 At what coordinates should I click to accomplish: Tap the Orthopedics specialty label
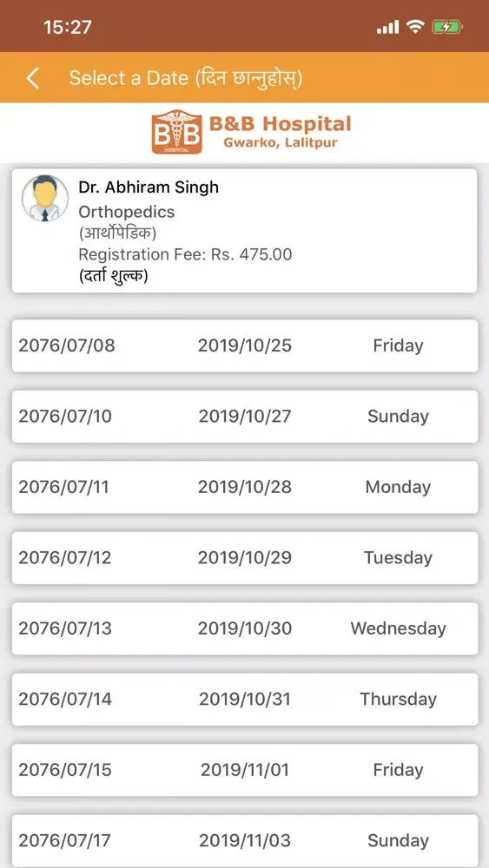[126, 212]
